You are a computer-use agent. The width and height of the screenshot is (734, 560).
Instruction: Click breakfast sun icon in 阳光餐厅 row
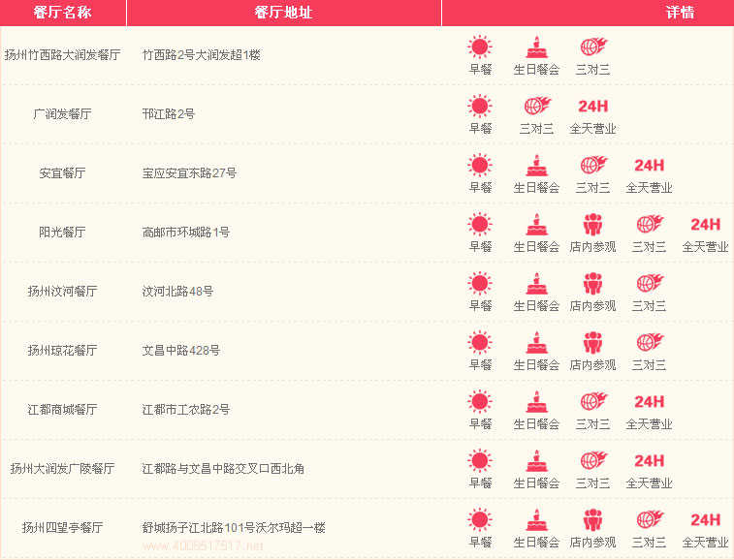[x=480, y=225]
